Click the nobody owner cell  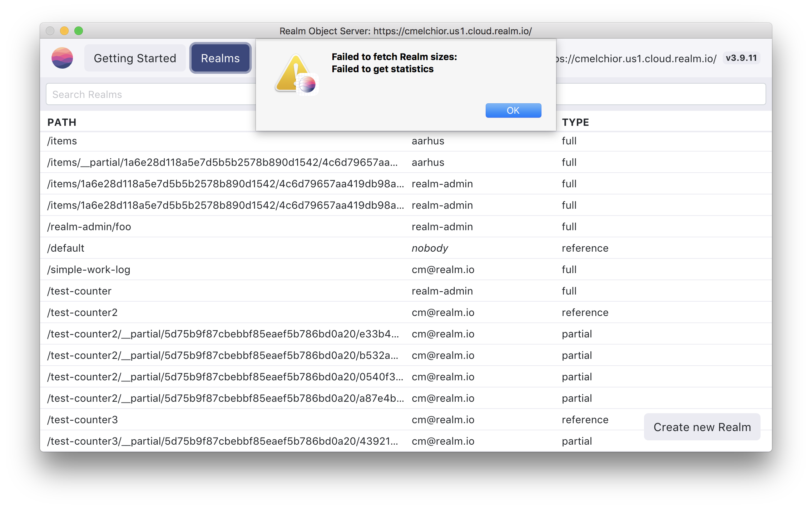coord(430,248)
